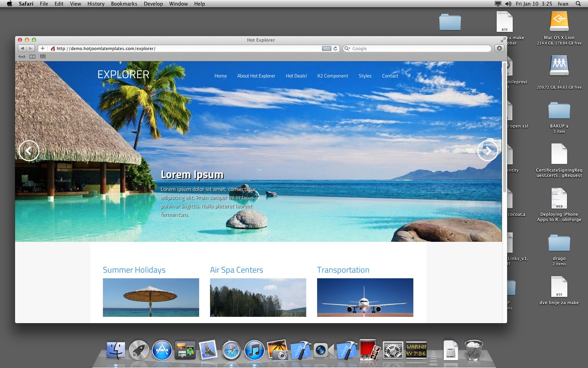Click the plus add-bookmark button in Safari
The image size is (588, 368).
(x=43, y=48)
